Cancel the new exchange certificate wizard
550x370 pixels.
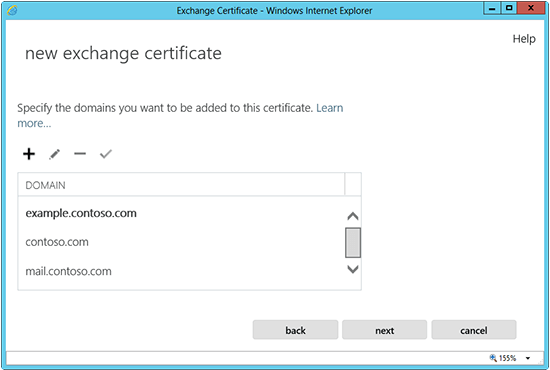coord(474,330)
